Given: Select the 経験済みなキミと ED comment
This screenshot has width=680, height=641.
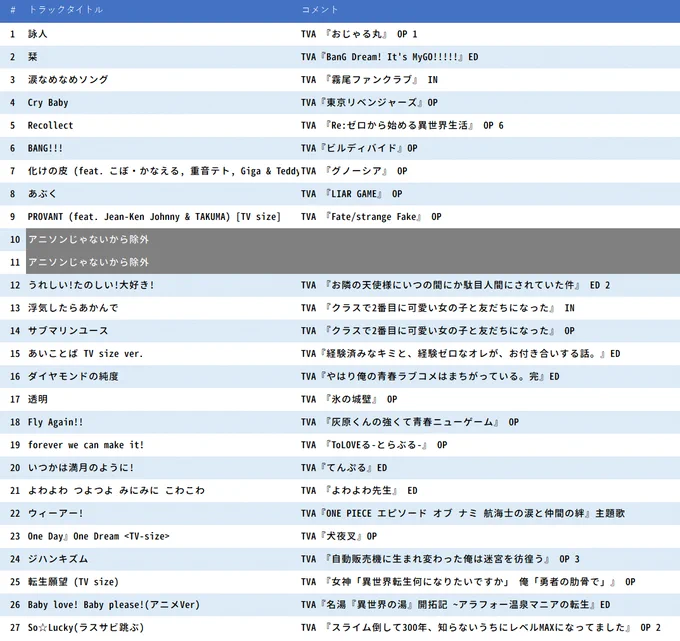Looking at the screenshot, I should pyautogui.click(x=461, y=353).
